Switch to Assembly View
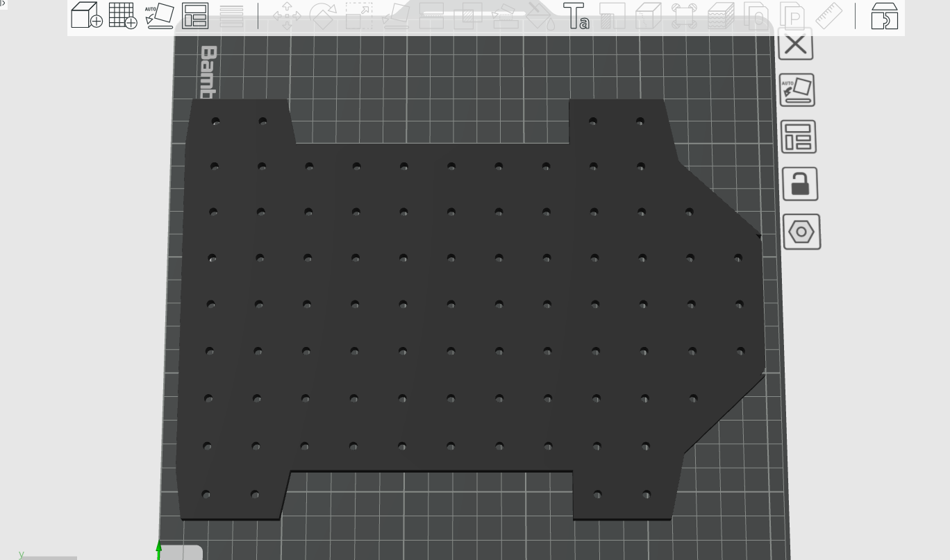This screenshot has height=560, width=950. 884,15
